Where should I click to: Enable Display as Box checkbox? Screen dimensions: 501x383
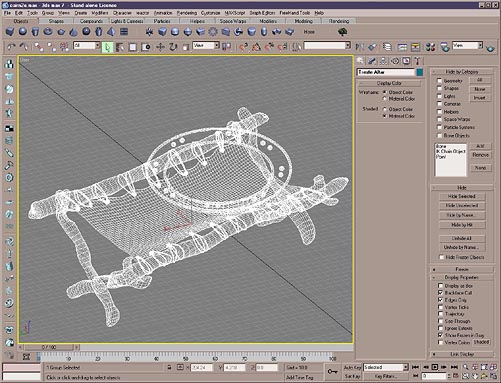(440, 286)
